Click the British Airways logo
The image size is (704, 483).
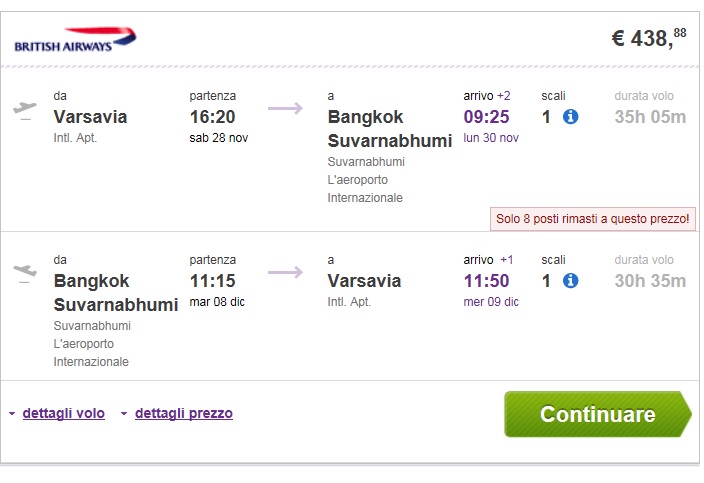pyautogui.click(x=75, y=40)
